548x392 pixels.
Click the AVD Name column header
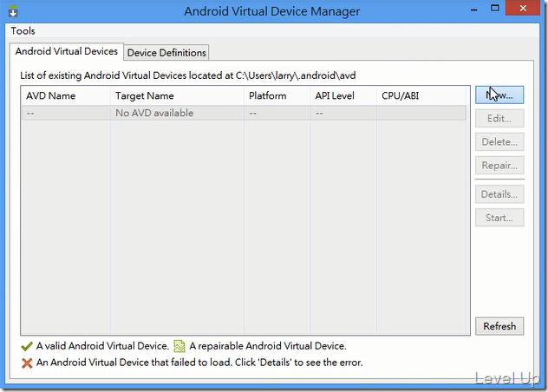(x=66, y=95)
